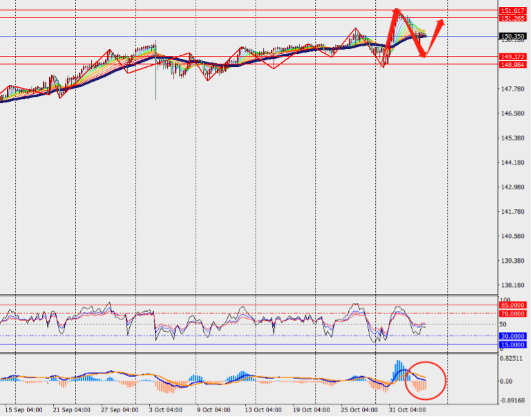Click the 151.265 red price level label
532x417 pixels.
(x=513, y=19)
